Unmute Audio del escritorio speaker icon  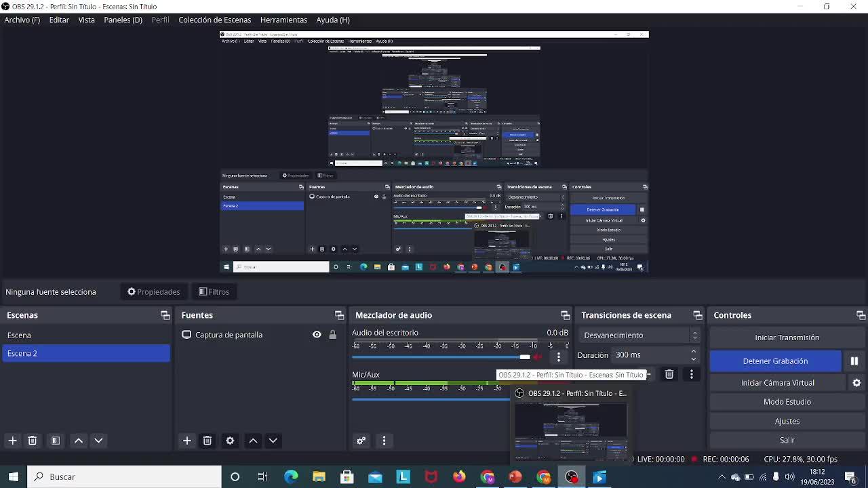pyautogui.click(x=538, y=357)
